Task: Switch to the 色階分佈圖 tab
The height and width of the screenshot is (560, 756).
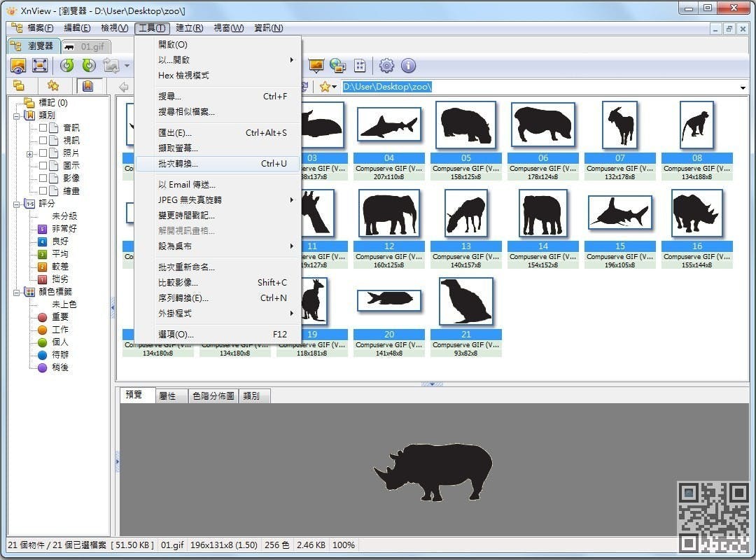Action: click(x=213, y=396)
